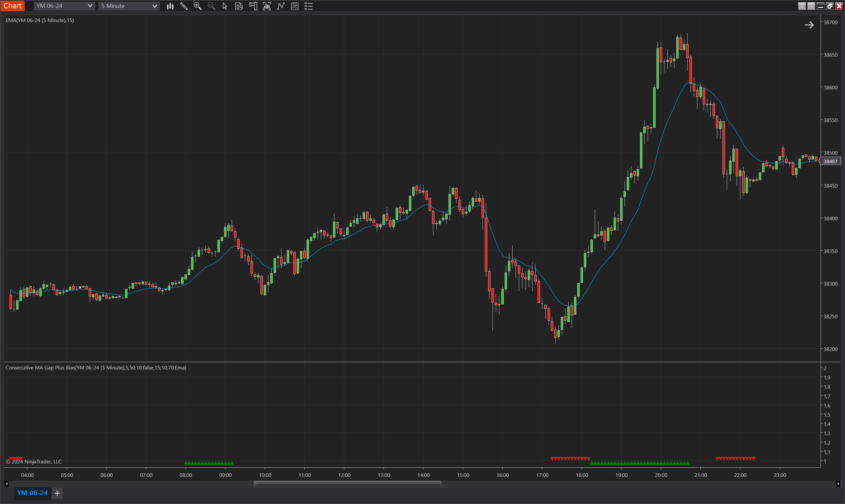Click the 12:00 time axis label
This screenshot has width=845, height=504.
344,475
